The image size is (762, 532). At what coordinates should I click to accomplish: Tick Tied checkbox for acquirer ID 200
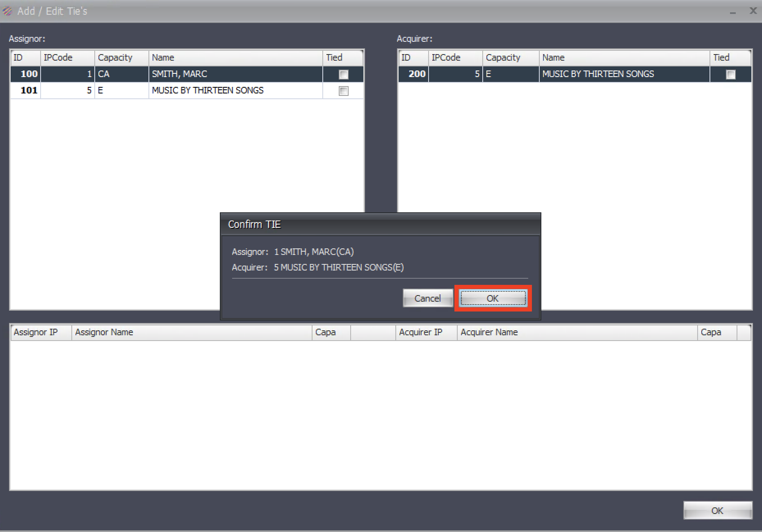[x=730, y=74]
